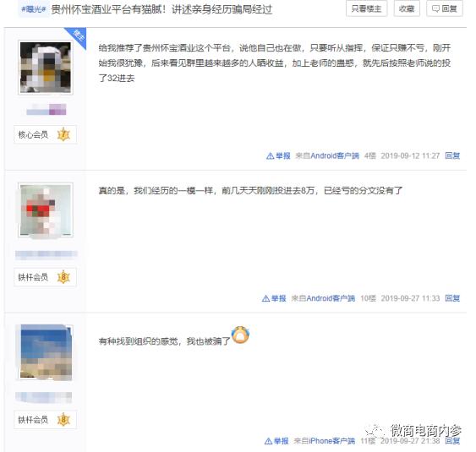
Task: Open the third poster's blue avatar
Action: (x=46, y=352)
